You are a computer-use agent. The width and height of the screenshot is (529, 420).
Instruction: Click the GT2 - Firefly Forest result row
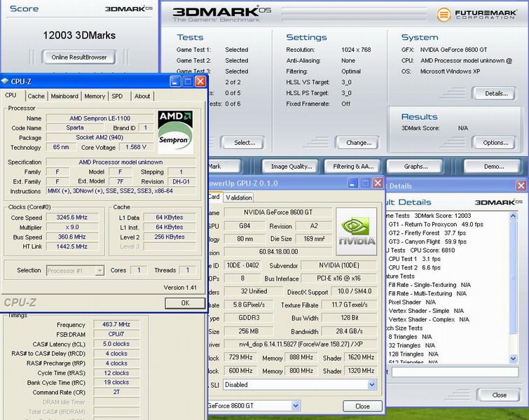click(x=427, y=233)
